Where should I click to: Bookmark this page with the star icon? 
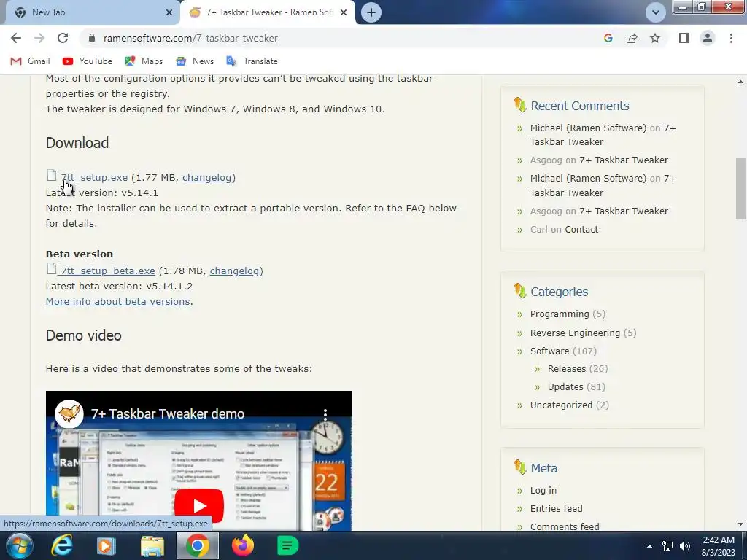655,38
